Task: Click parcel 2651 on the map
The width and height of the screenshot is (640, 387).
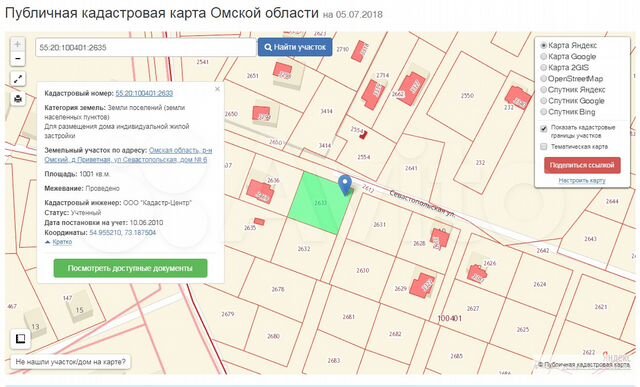Action: pyautogui.click(x=252, y=76)
